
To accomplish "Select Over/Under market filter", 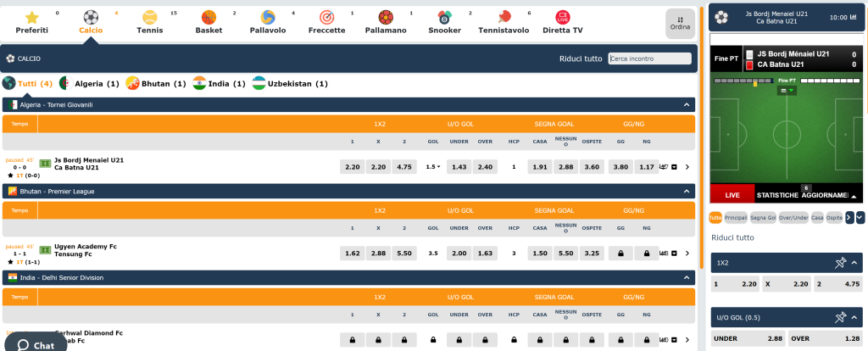I will coord(793,218).
